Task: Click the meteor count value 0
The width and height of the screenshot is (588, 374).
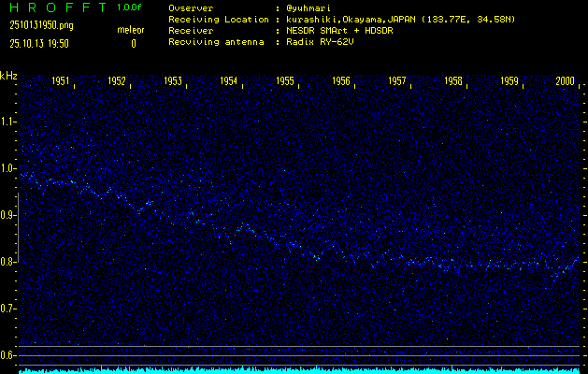Action: pos(133,43)
